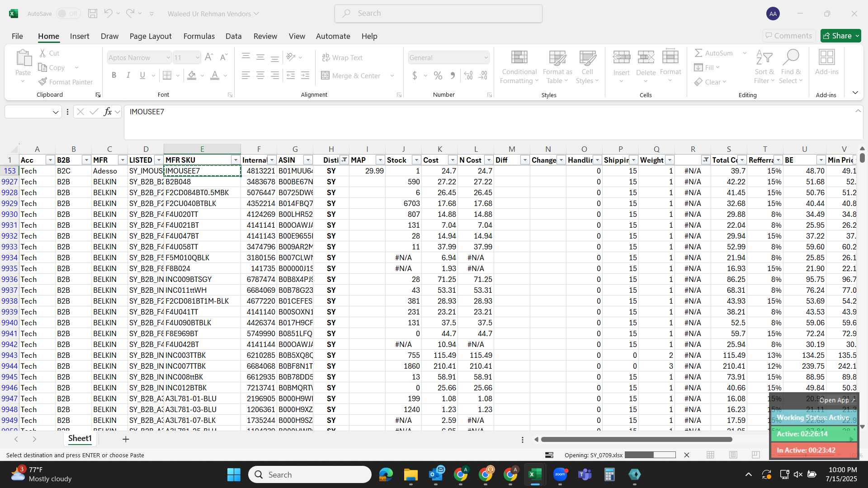Click the Align Right icon
The height and width of the screenshot is (488, 868).
point(275,75)
